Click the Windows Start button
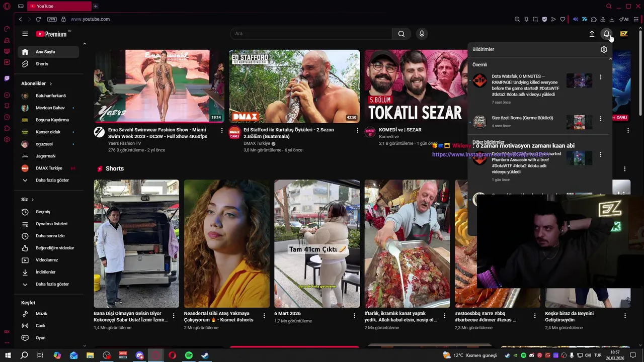 coord(8,355)
